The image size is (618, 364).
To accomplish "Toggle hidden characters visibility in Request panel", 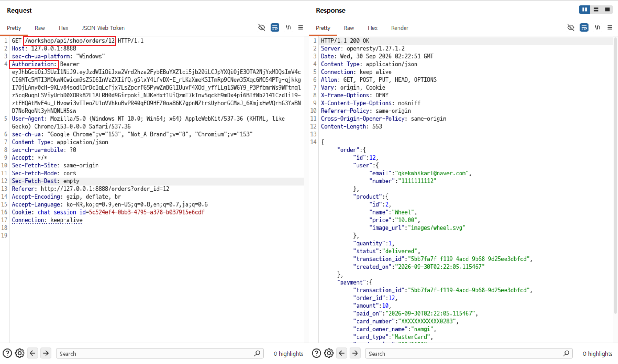I will tap(261, 28).
